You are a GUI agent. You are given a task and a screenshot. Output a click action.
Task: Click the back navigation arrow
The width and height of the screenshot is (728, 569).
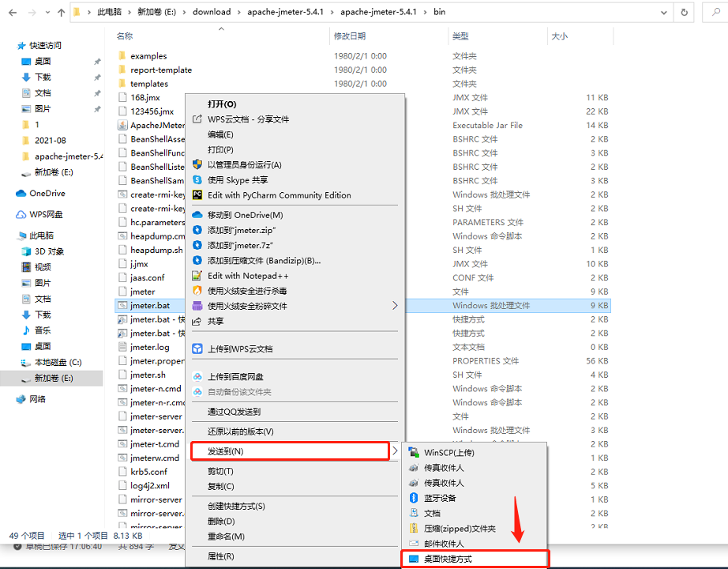[x=12, y=13]
